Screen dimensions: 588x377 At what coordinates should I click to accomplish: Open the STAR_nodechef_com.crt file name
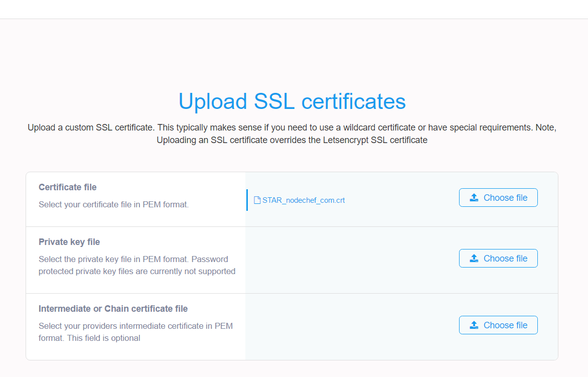pyautogui.click(x=304, y=200)
